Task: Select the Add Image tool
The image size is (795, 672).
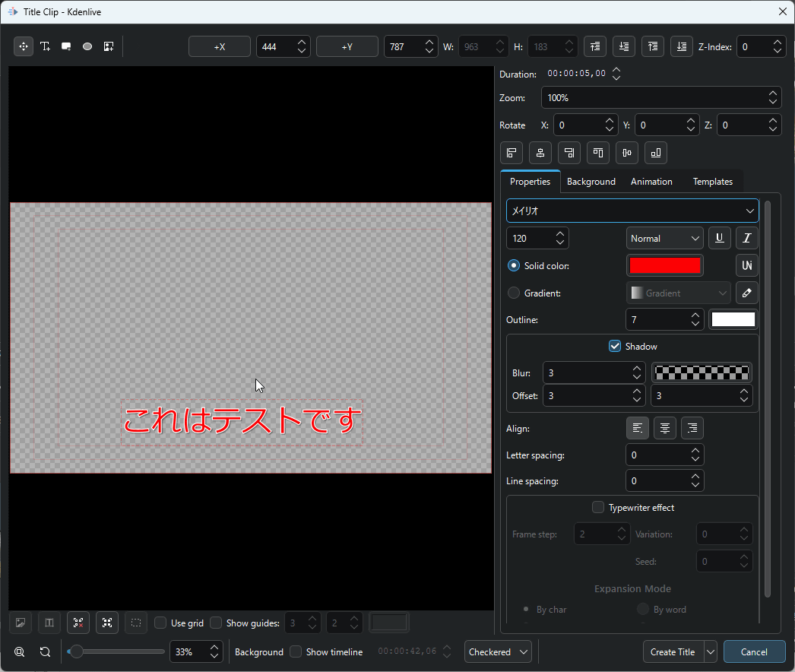Action: click(x=109, y=47)
